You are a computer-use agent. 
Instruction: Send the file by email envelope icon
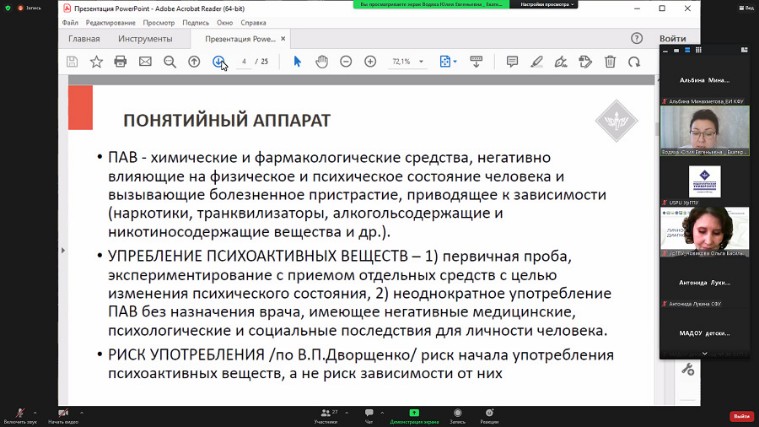pyautogui.click(x=145, y=62)
